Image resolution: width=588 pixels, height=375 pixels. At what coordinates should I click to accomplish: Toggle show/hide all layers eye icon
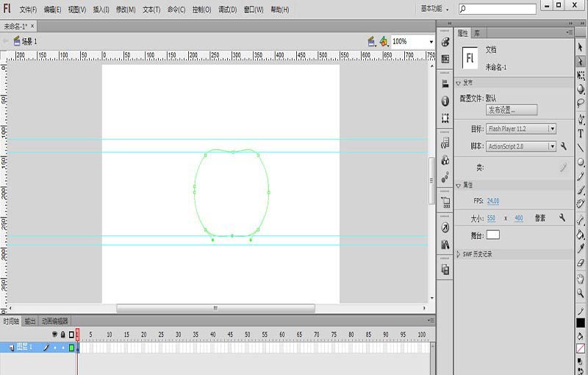click(54, 334)
